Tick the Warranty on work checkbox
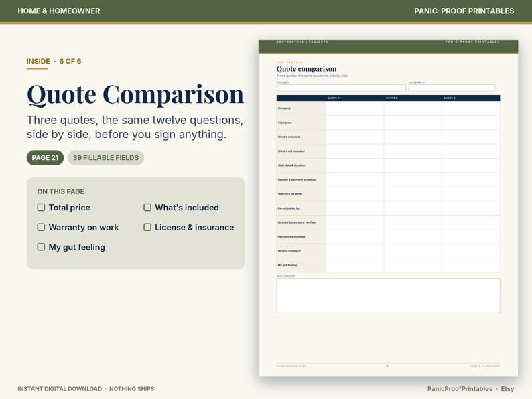Screen dimensions: 532x399 point(41,227)
